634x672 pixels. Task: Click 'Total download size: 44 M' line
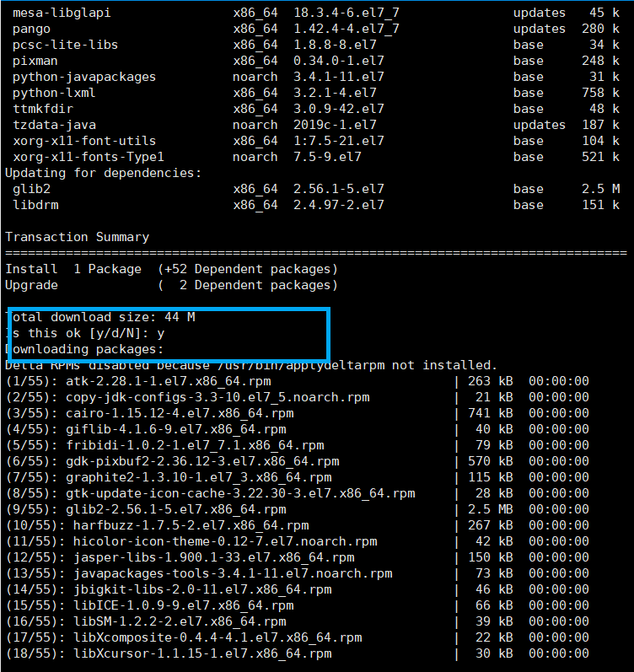click(x=100, y=318)
